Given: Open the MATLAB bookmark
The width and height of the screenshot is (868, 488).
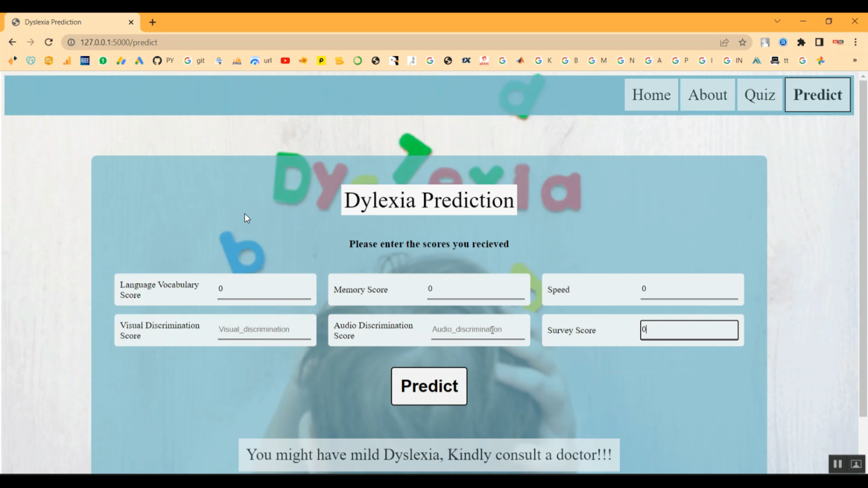Looking at the screenshot, I should [x=520, y=60].
